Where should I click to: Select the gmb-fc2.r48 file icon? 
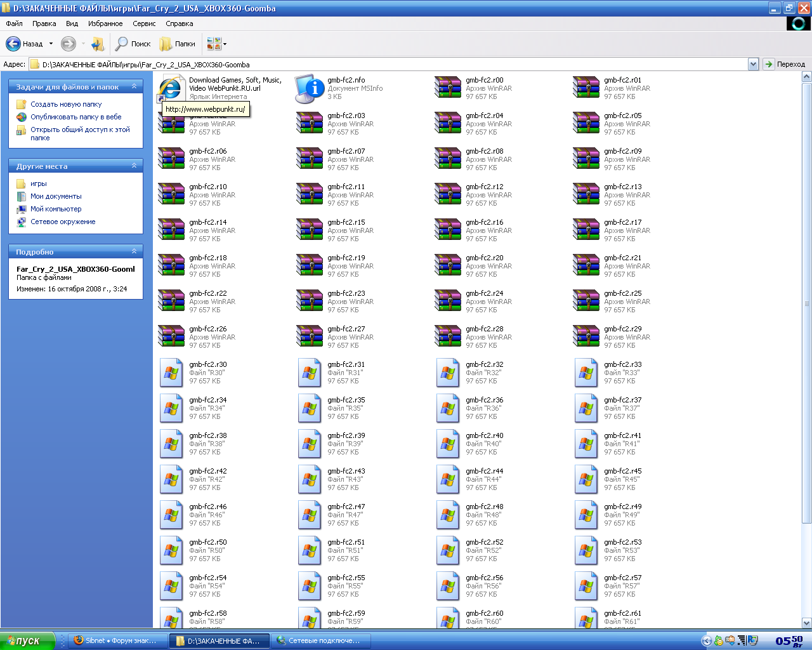(448, 515)
